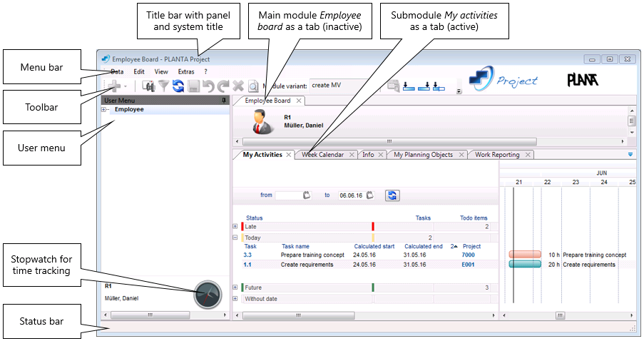Viewport: 644px width, 341px height.
Task: Click red Gantt bar for Prepare training concept
Action: pos(525,255)
